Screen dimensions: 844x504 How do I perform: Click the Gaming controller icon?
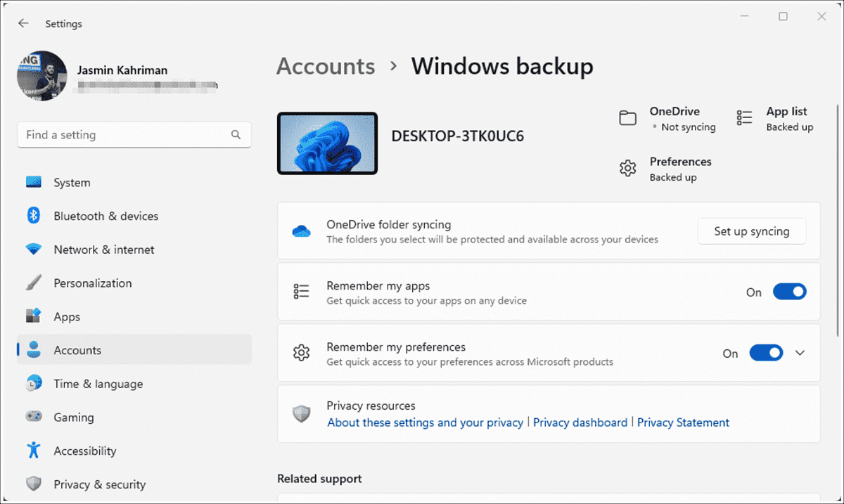[34, 417]
